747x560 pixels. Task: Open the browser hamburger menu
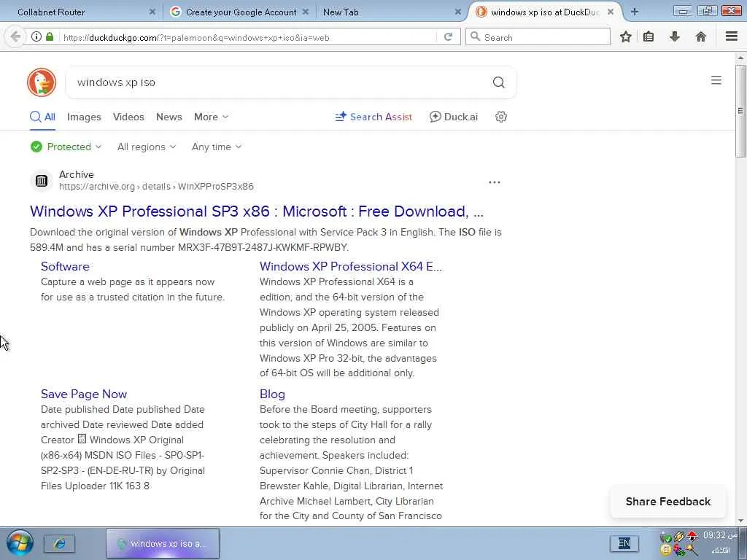[x=732, y=36]
